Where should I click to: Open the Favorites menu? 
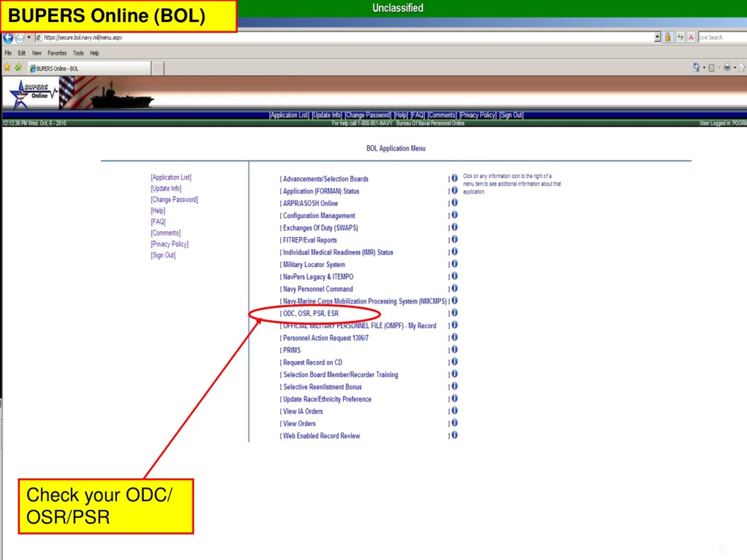(x=57, y=53)
